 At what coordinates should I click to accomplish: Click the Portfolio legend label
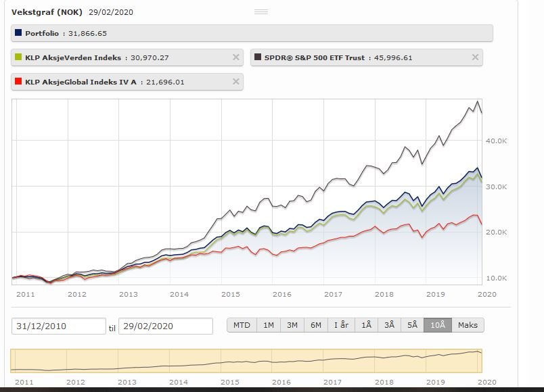click(x=42, y=33)
